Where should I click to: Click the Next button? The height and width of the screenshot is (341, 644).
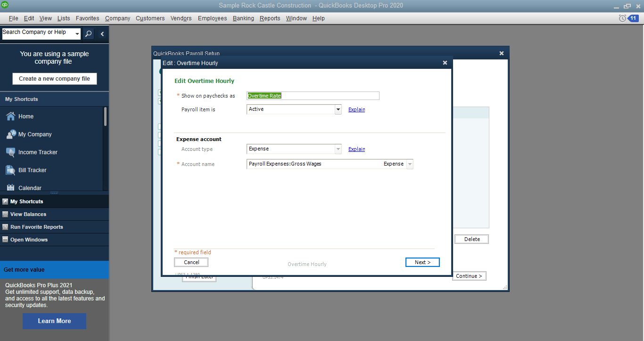[422, 262]
